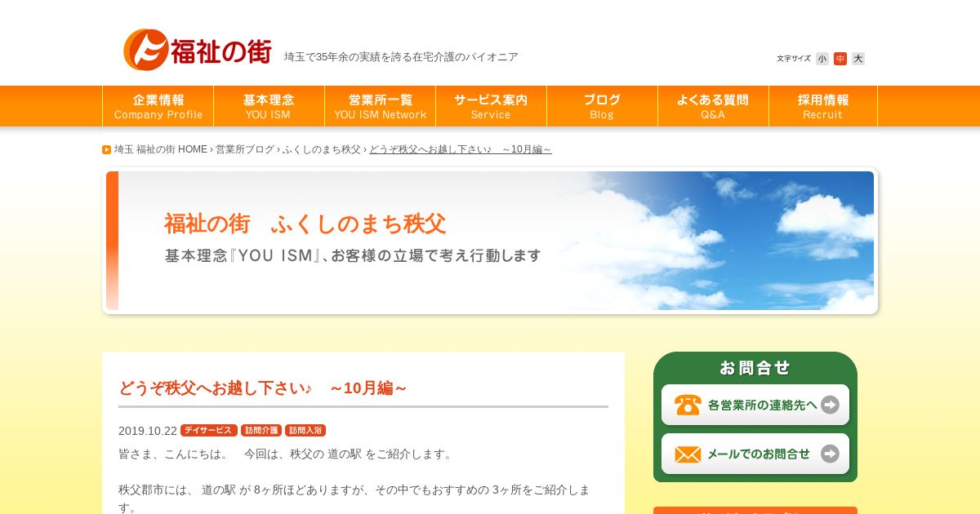Set text size to large (大)

click(x=858, y=59)
